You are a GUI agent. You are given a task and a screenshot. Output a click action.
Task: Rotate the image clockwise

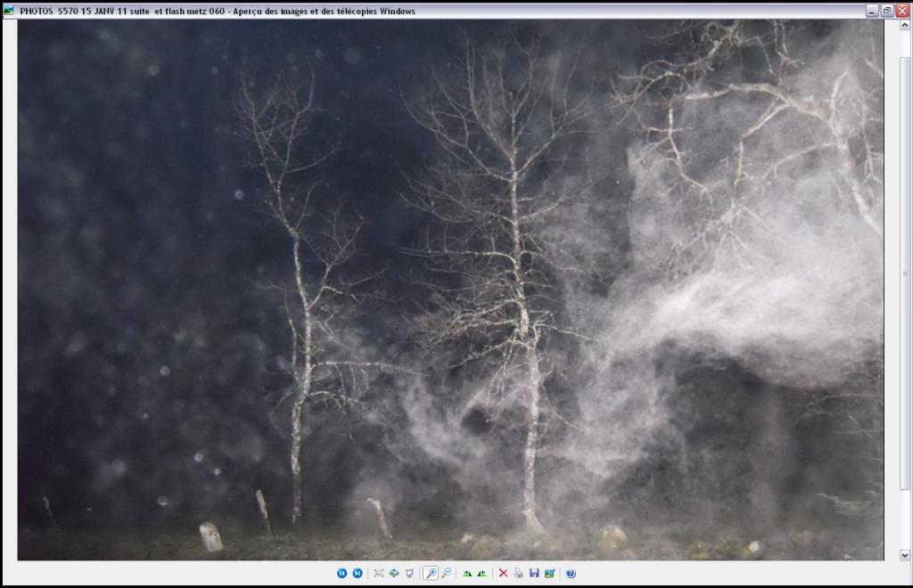466,574
